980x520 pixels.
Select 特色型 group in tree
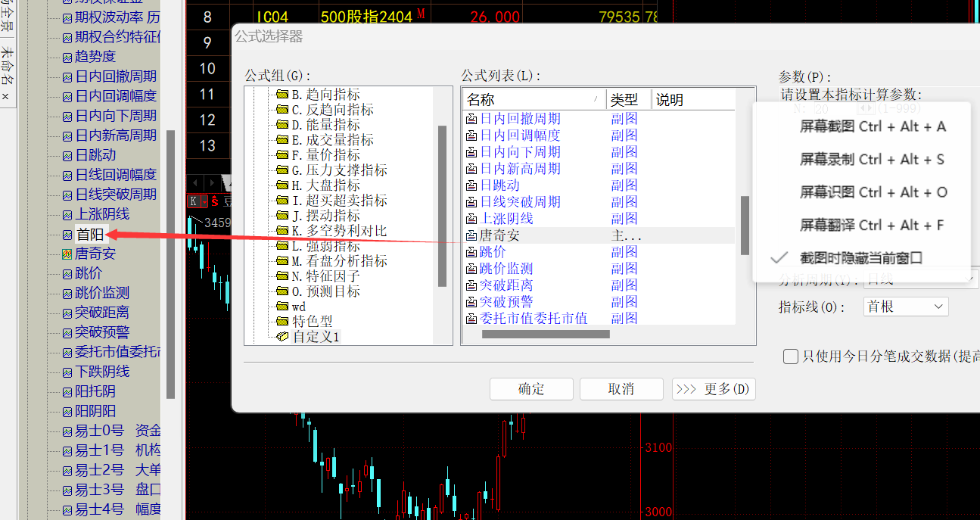[313, 322]
